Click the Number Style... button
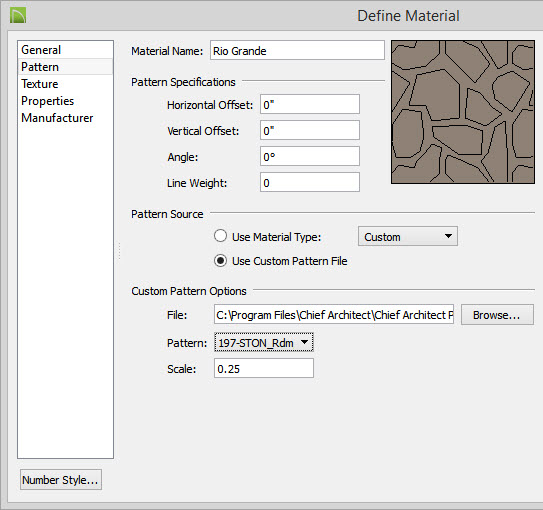 pyautogui.click(x=61, y=480)
